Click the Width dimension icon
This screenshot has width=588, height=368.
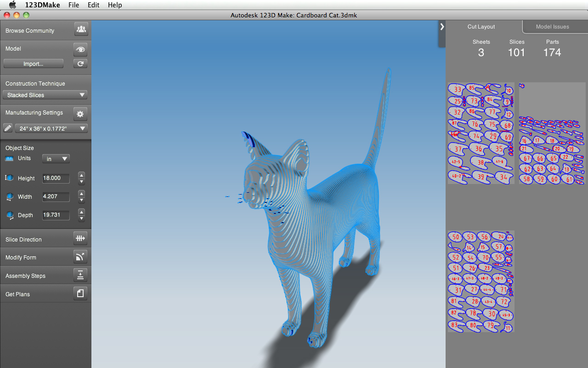point(10,196)
